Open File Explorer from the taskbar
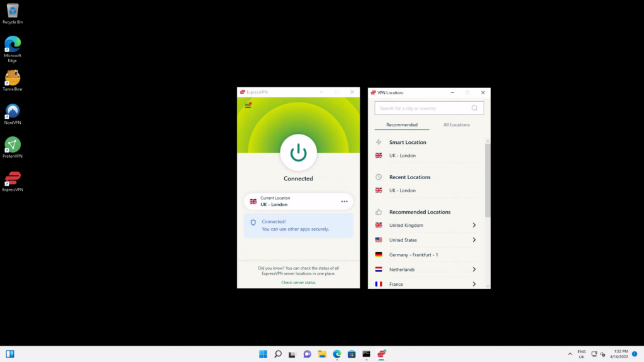The height and width of the screenshot is (362, 644). [x=322, y=354]
